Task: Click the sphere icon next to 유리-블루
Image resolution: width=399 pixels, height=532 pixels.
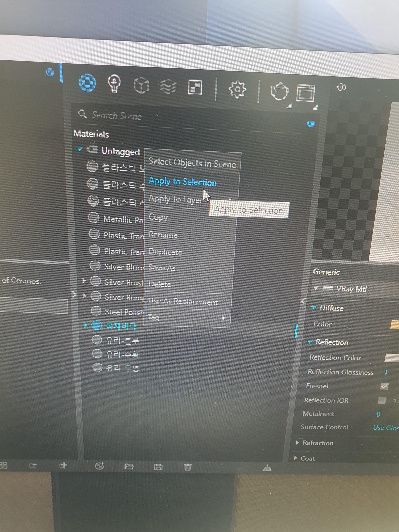Action: (x=97, y=340)
